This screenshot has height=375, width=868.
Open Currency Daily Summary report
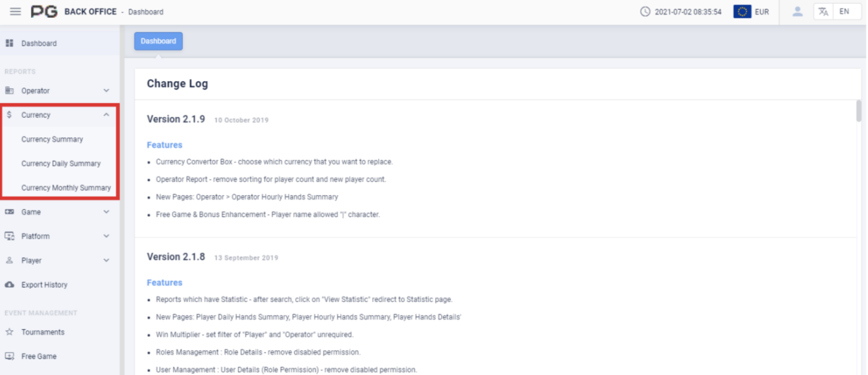coord(61,164)
